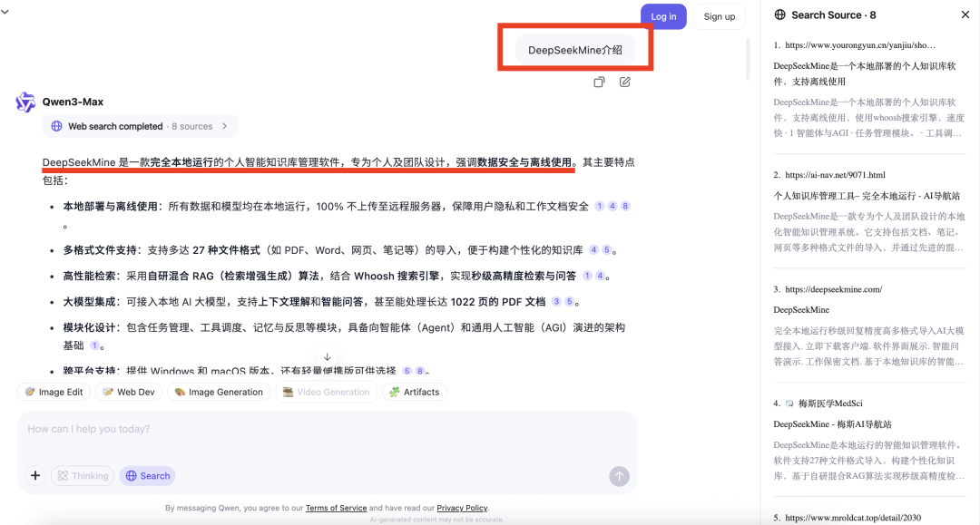Click the Video Generation clapperboard icon
The image size is (980, 525).
[289, 392]
